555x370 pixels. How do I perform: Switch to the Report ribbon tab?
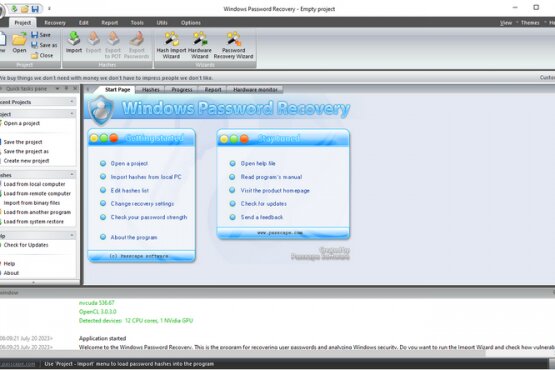(x=110, y=23)
